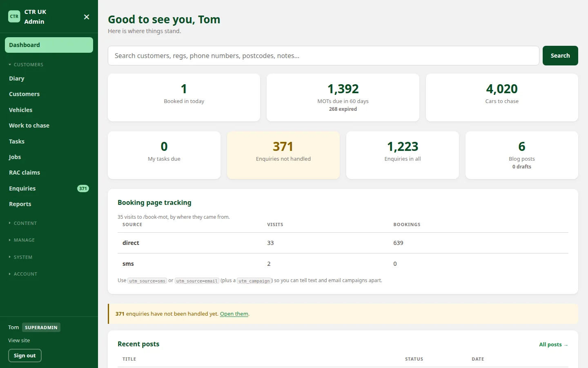Open the Enquiries not handled card
The image size is (588, 368).
click(x=283, y=155)
